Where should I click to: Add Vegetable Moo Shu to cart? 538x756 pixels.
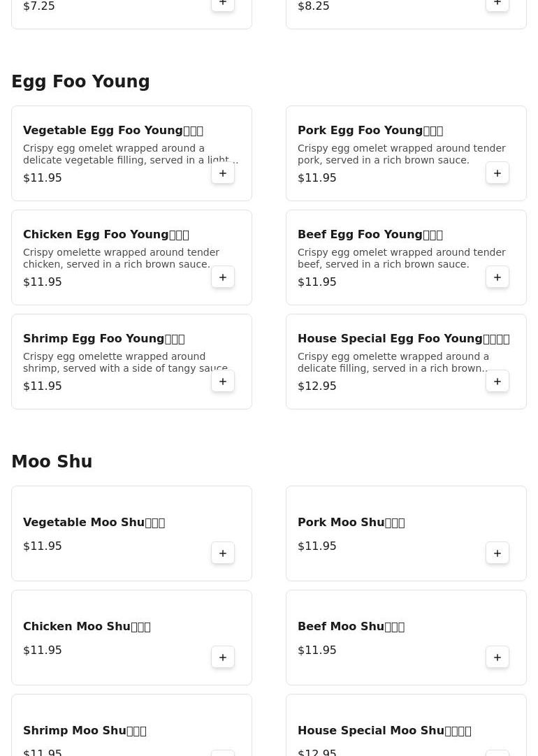point(223,553)
